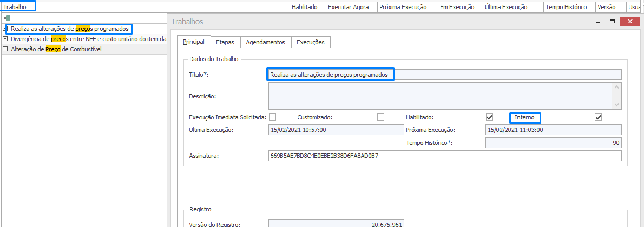Image resolution: width=644 pixels, height=227 pixels.
Task: Uncheck the Habilitado checkbox
Action: (x=489, y=117)
